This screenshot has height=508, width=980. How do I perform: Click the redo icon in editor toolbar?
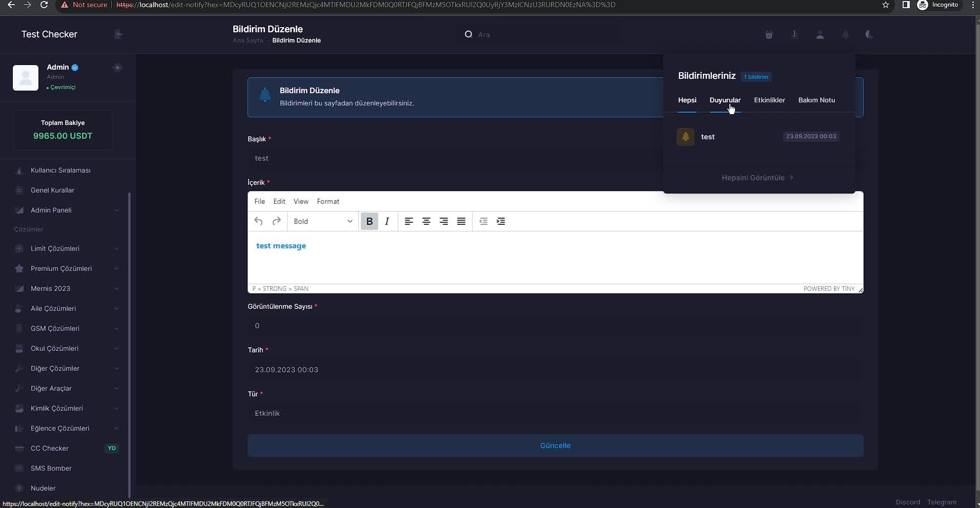pos(276,221)
